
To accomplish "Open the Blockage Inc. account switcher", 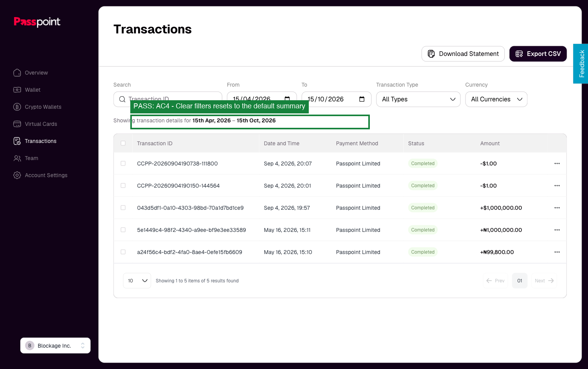I will (x=55, y=346).
